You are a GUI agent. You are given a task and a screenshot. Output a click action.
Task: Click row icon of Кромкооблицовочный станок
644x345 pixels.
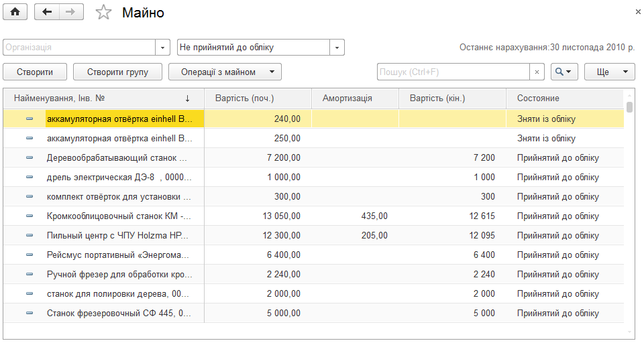click(30, 216)
